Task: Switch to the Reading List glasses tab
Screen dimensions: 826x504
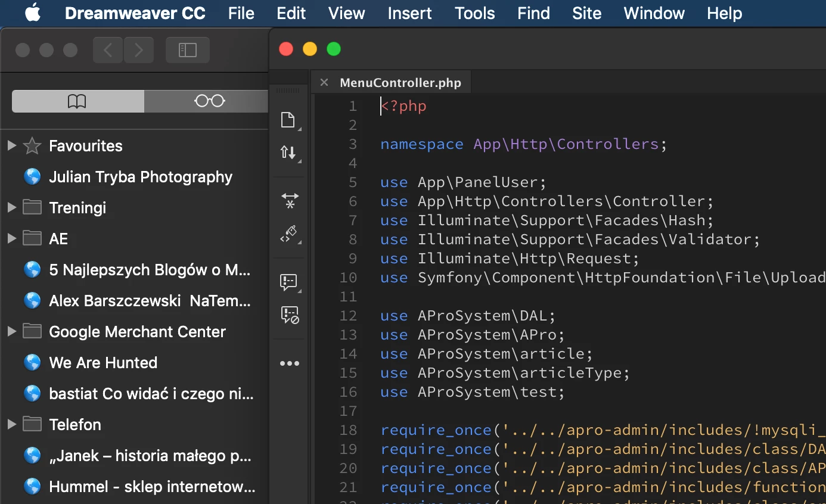Action: click(209, 101)
